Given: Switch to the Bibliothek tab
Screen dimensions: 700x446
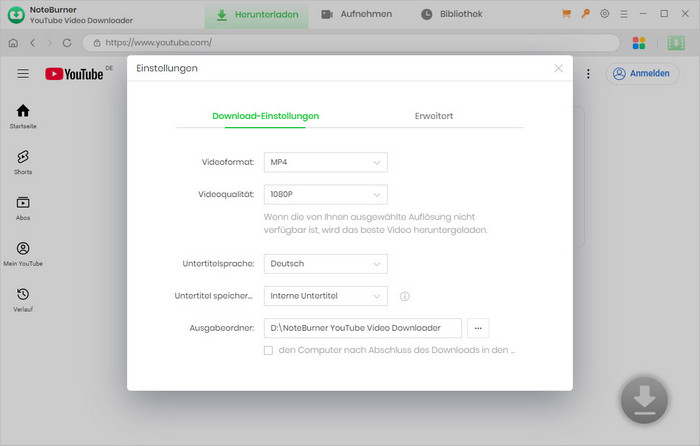Looking at the screenshot, I should 452,14.
